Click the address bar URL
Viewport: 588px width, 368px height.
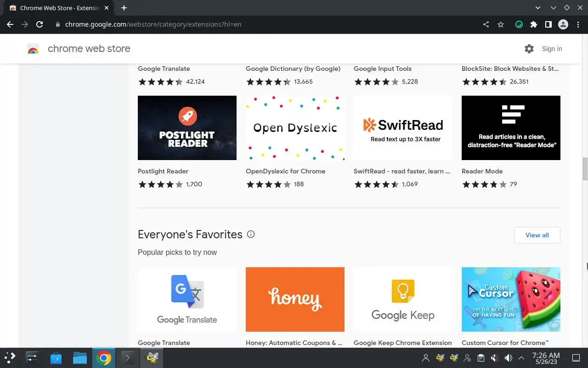[153, 24]
